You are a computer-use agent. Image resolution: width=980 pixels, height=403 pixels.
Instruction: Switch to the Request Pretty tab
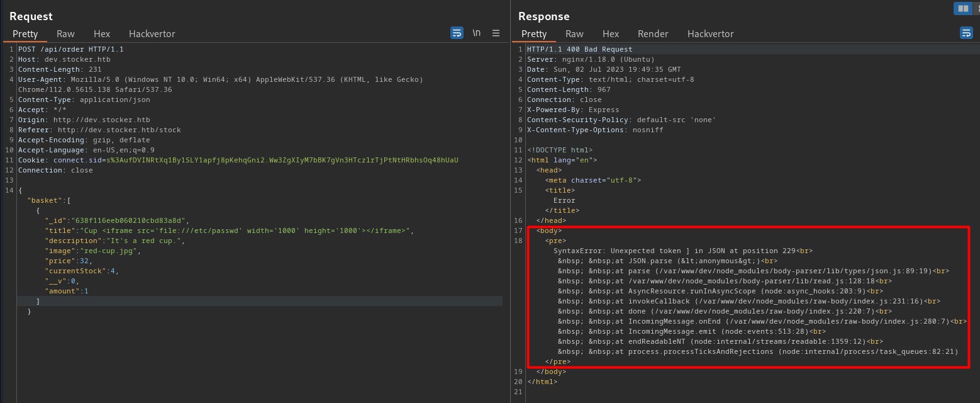tap(25, 34)
